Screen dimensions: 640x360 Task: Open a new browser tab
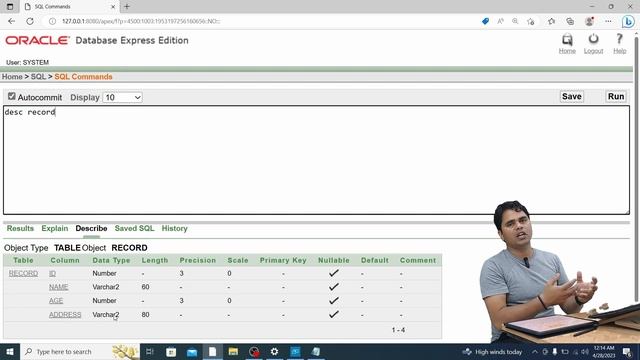click(127, 7)
